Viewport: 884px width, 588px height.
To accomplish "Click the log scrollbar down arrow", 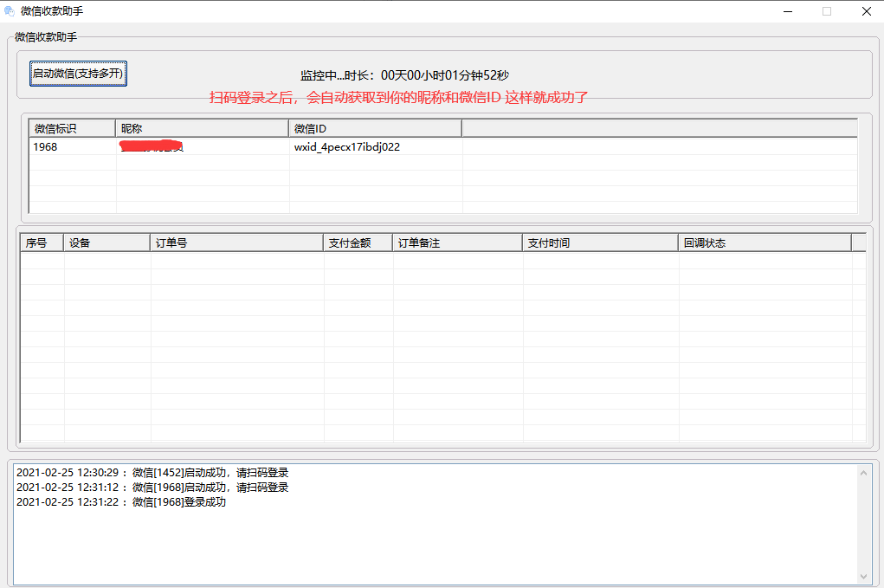I will (x=863, y=576).
